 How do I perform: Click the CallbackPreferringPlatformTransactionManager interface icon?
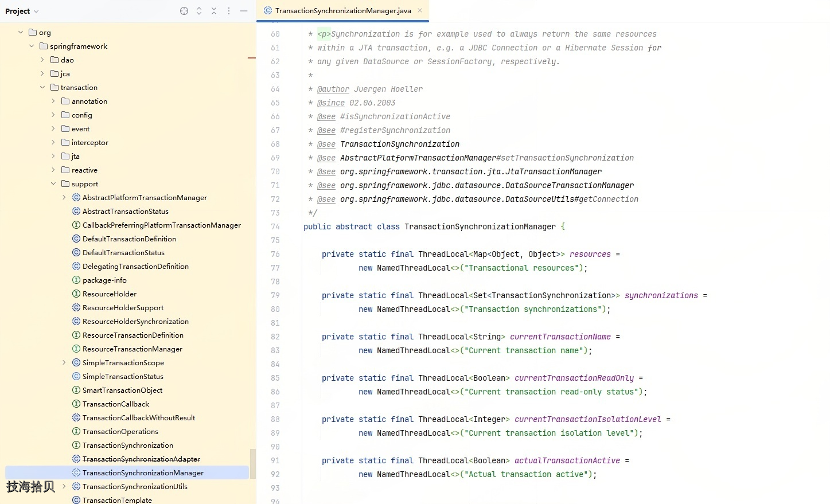click(x=76, y=225)
